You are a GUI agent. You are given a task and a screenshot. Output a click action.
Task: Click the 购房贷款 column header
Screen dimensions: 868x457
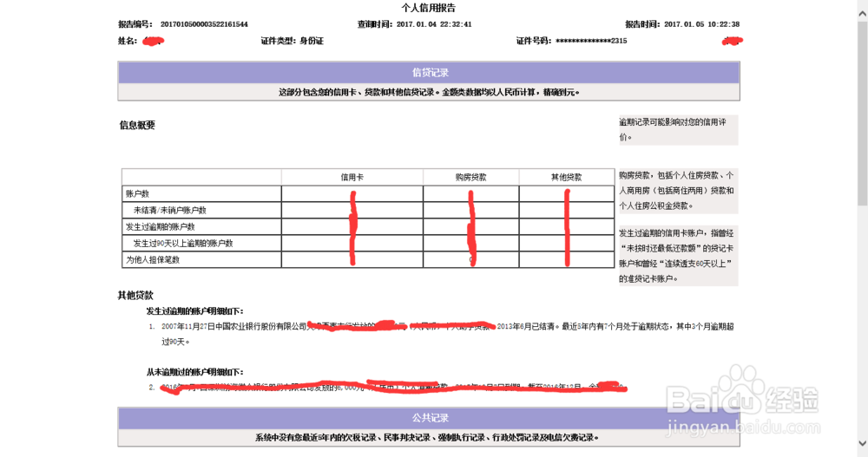coord(471,177)
